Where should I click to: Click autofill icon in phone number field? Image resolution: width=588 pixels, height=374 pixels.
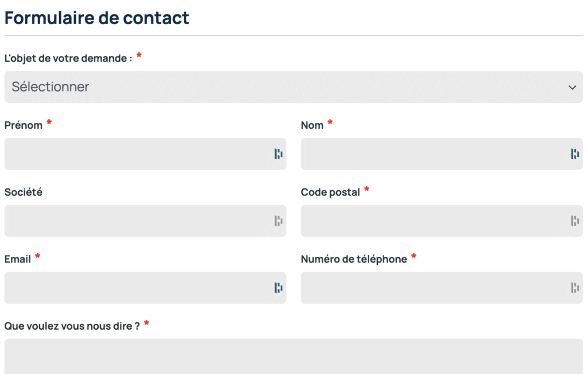coord(575,288)
